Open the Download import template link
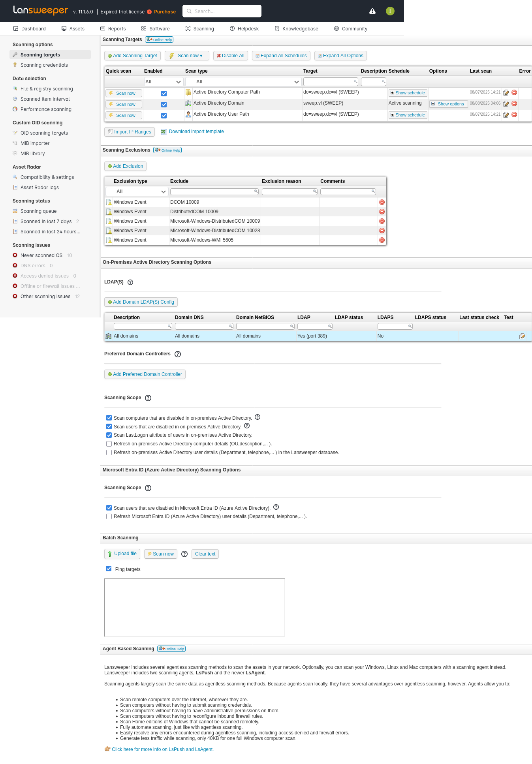Image resolution: width=532 pixels, height=764 pixels. point(196,131)
